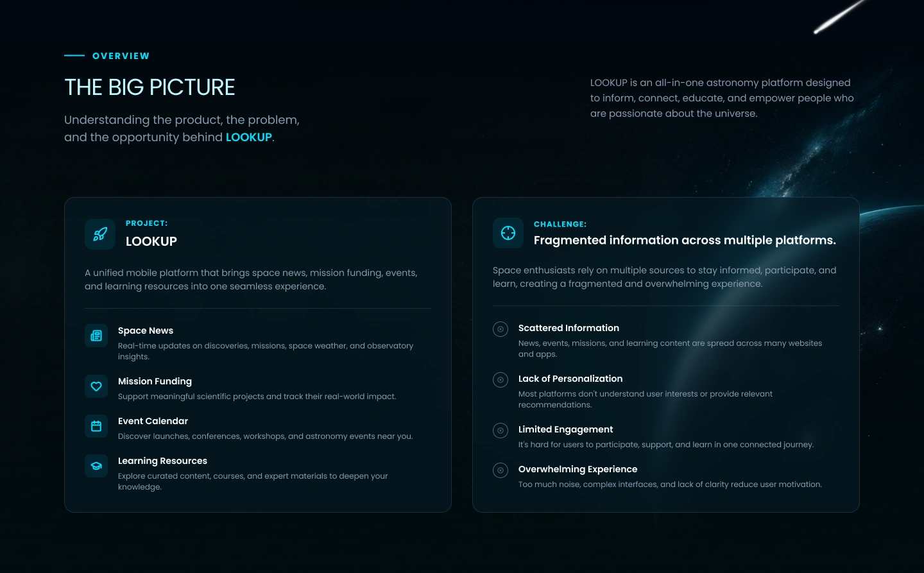The width and height of the screenshot is (924, 573).
Task: Click the OVERVIEW section label
Action: 121,56
